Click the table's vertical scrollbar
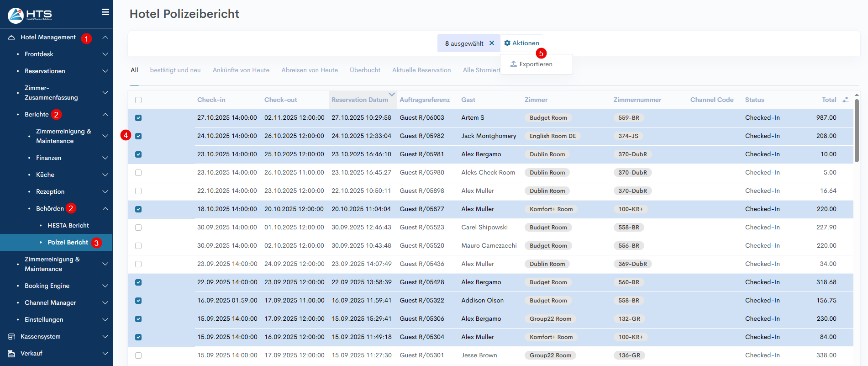The image size is (868, 366). (x=857, y=130)
